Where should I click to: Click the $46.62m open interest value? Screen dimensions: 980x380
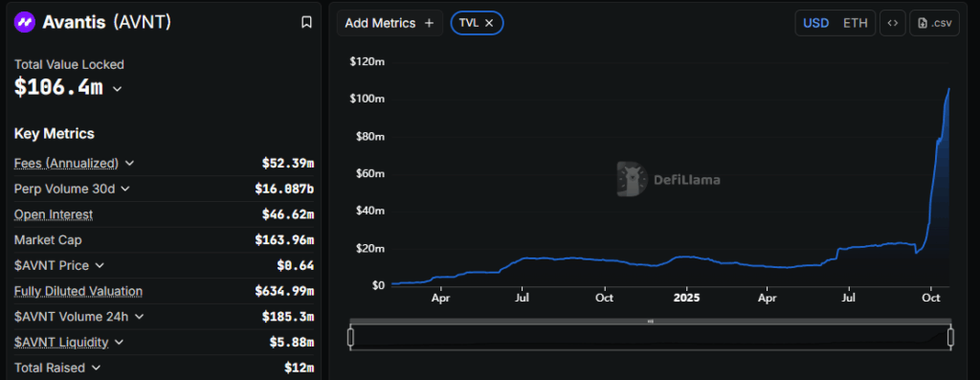(x=288, y=214)
